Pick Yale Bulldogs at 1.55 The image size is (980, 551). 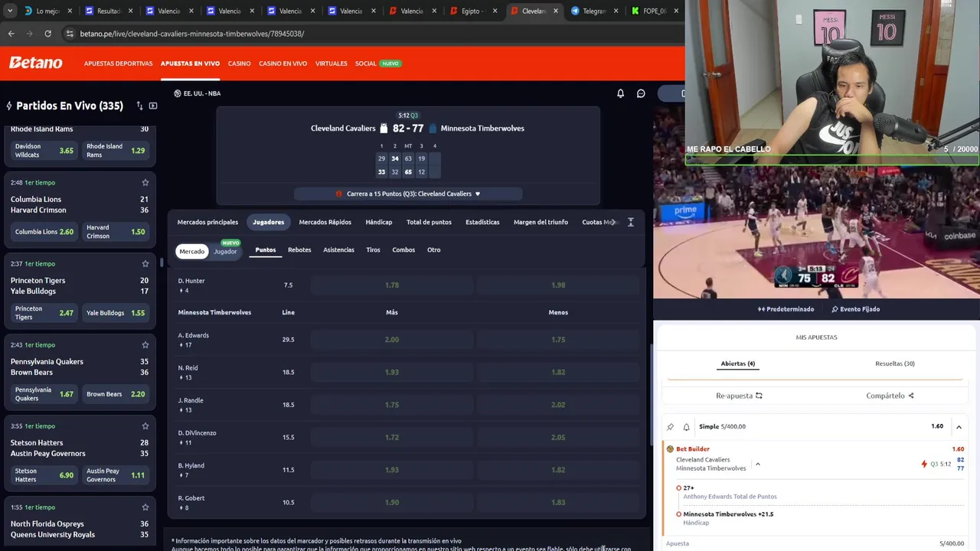pos(115,313)
